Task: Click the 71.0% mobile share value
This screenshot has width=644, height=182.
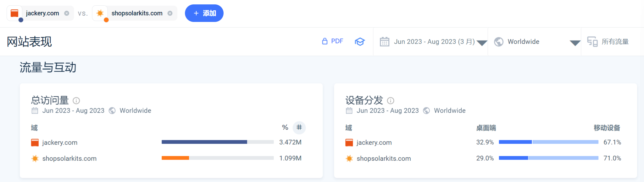Action: (x=612, y=158)
